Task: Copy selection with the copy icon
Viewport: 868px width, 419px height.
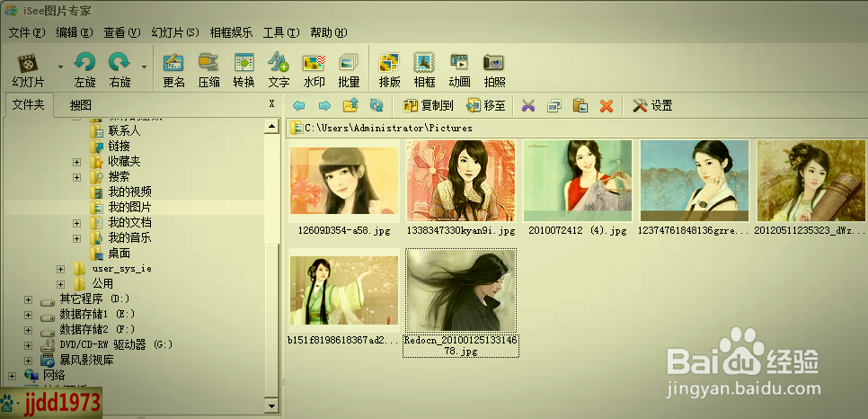Action: point(554,106)
